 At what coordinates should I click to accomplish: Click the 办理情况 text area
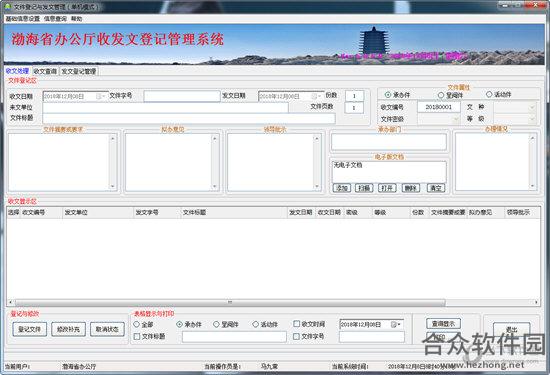(492, 162)
